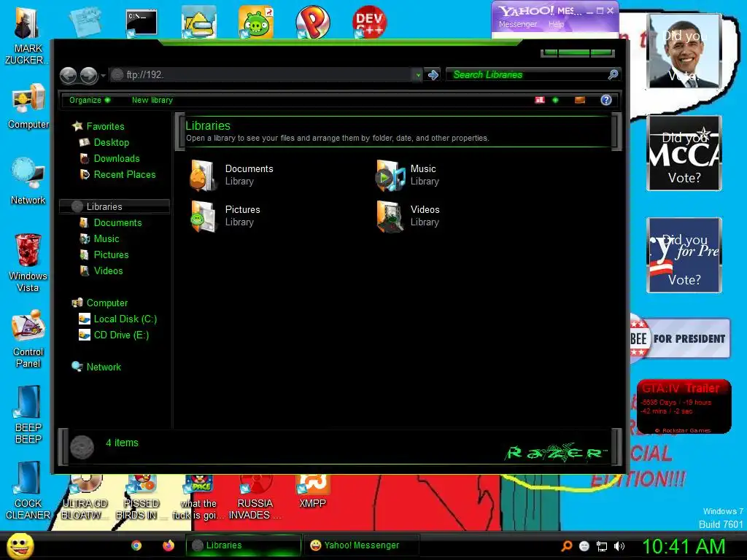The image size is (747, 560).
Task: Click the blue Go arrow next to address bar
Action: (433, 75)
